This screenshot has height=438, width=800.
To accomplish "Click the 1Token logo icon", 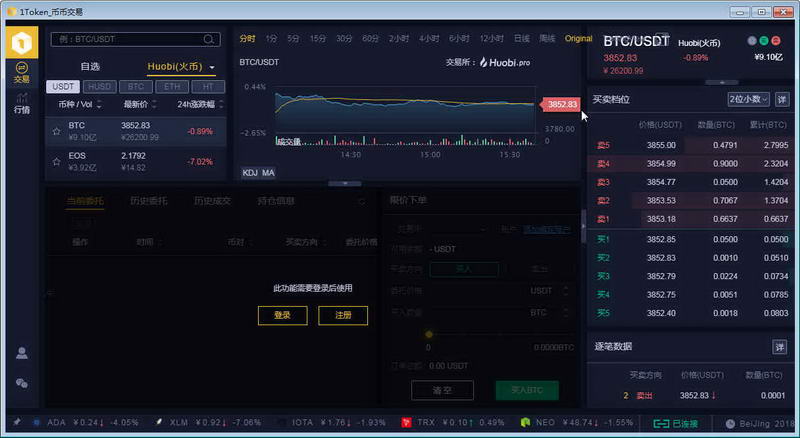I will pyautogui.click(x=20, y=43).
